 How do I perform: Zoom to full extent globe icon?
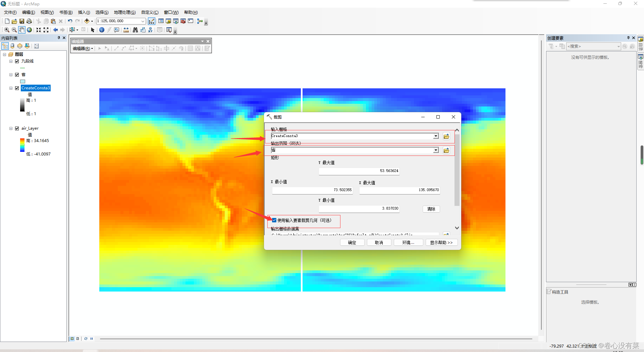click(x=30, y=30)
